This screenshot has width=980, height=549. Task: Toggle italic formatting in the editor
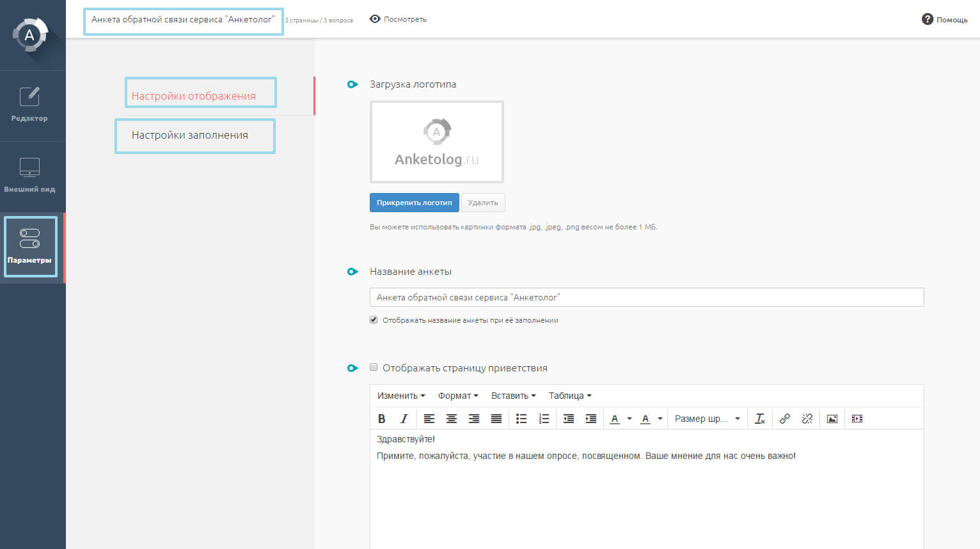tap(404, 419)
